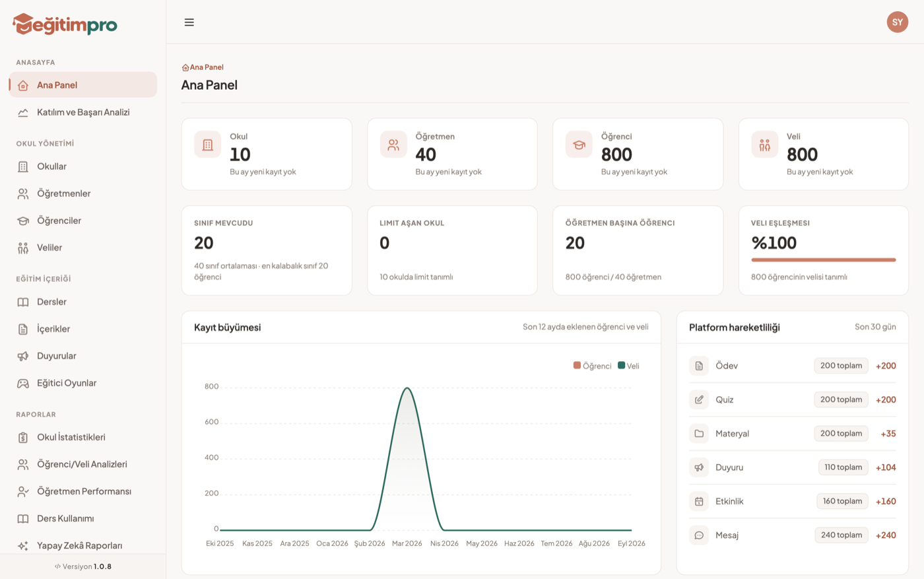Toggle the sidebar with the hamburger icon
Image resolution: width=924 pixels, height=579 pixels.
[x=189, y=22]
